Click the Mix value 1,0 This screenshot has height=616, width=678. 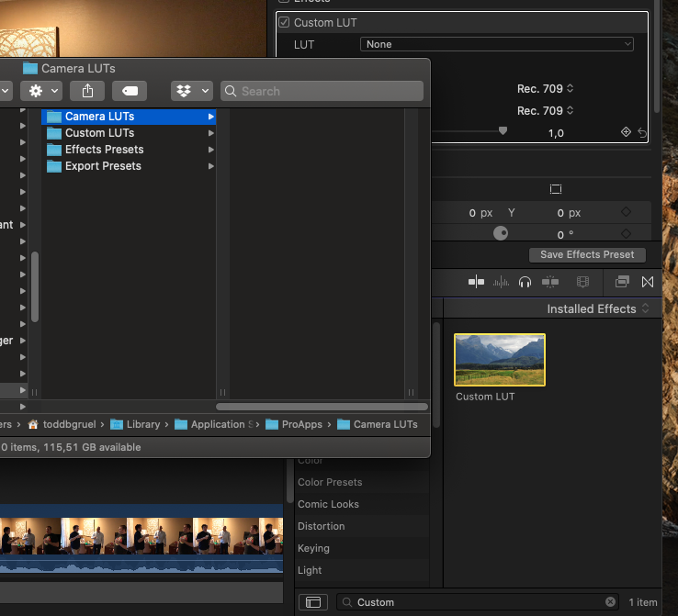[x=556, y=133]
